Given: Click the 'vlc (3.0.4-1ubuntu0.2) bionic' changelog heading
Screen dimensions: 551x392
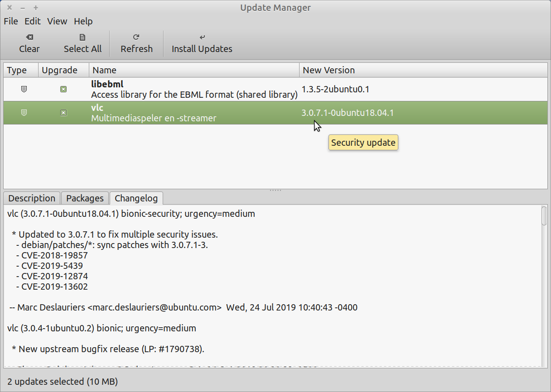Looking at the screenshot, I should 102,328.
